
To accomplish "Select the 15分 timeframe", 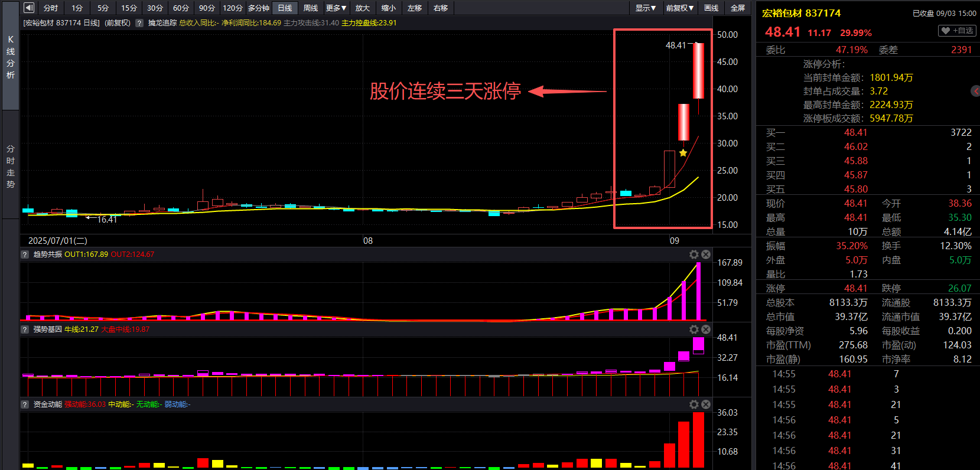I will tap(129, 8).
